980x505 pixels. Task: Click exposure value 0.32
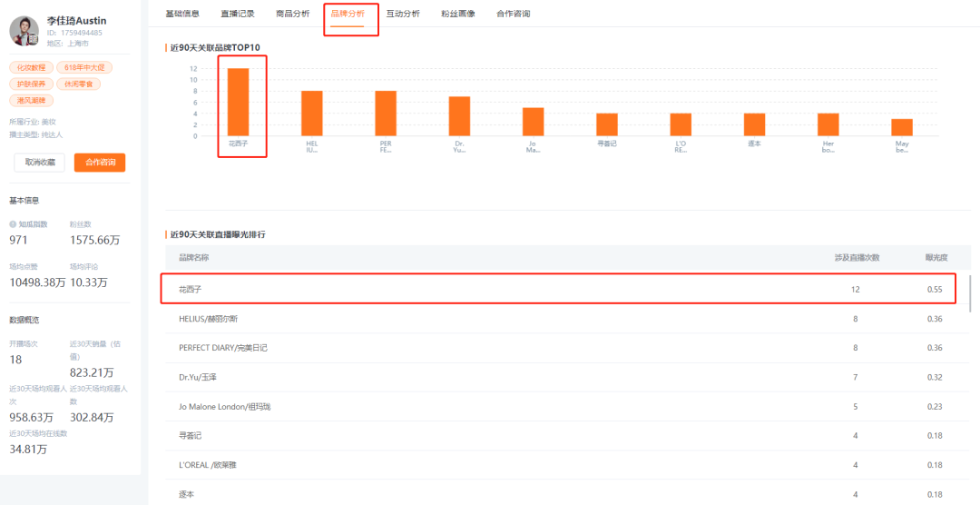tap(935, 377)
